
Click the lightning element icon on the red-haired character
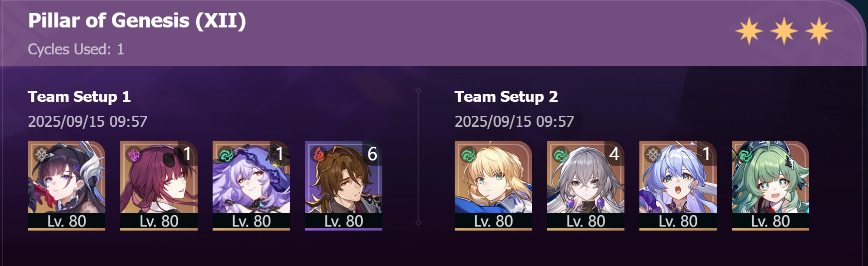point(134,155)
